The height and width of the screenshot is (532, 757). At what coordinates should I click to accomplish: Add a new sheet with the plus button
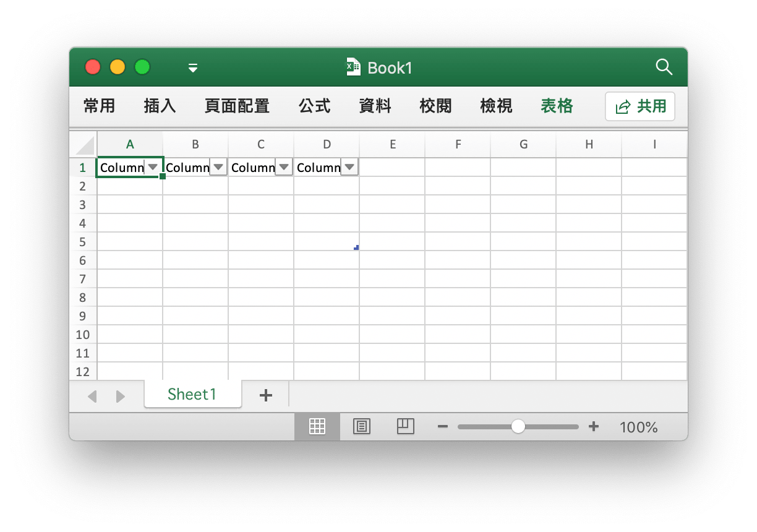[x=265, y=395]
